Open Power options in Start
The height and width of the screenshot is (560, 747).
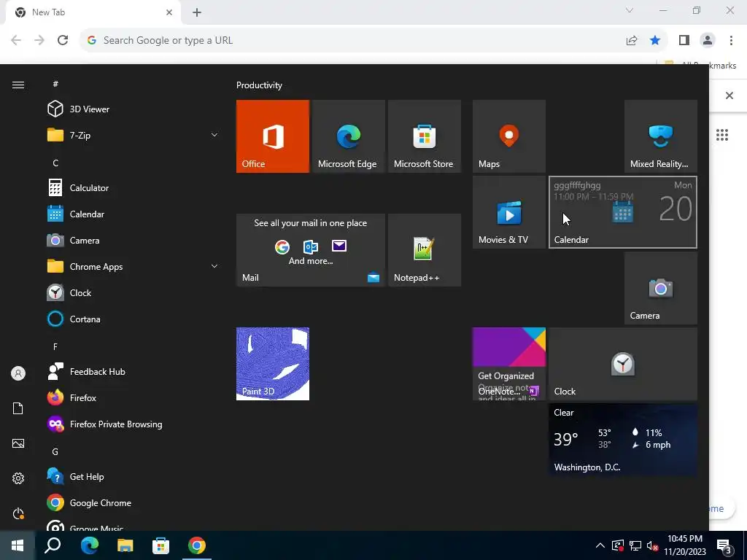[18, 513]
